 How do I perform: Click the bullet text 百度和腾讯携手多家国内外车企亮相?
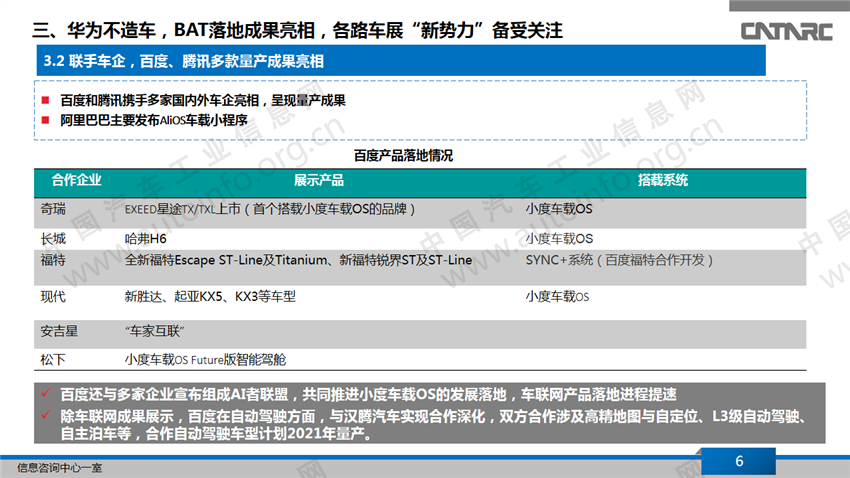click(x=203, y=100)
